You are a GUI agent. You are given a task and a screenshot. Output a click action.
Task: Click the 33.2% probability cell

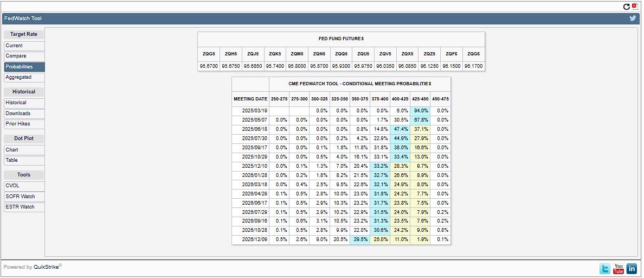[x=380, y=166]
